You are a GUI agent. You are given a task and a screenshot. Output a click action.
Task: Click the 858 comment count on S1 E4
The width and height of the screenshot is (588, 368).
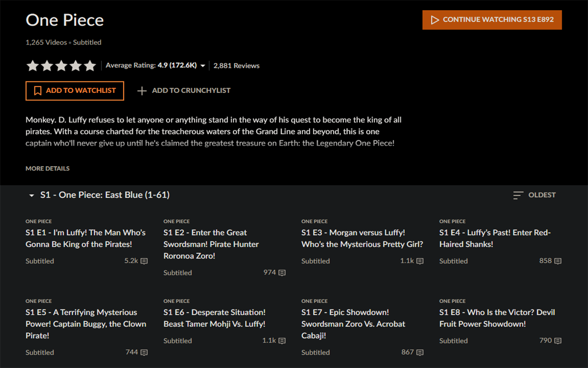[545, 261]
